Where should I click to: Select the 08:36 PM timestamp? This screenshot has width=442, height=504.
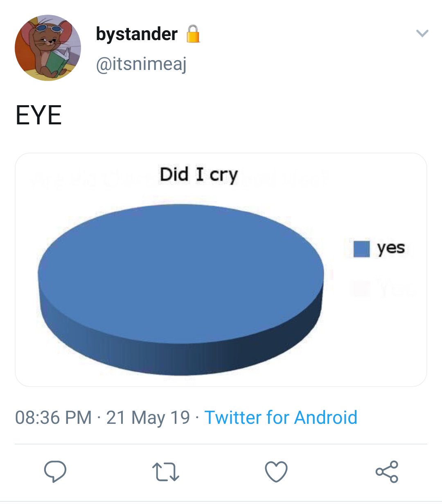(53, 418)
